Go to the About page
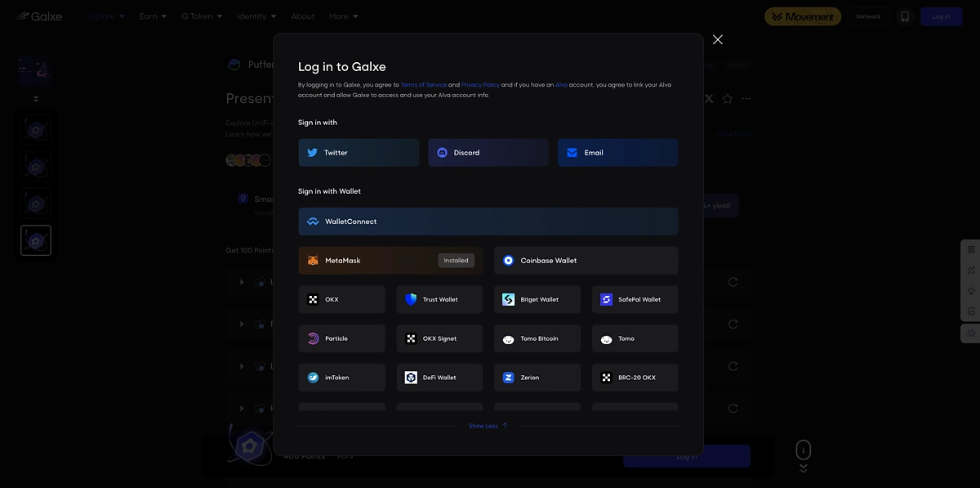This screenshot has width=980, height=488. pyautogui.click(x=303, y=16)
